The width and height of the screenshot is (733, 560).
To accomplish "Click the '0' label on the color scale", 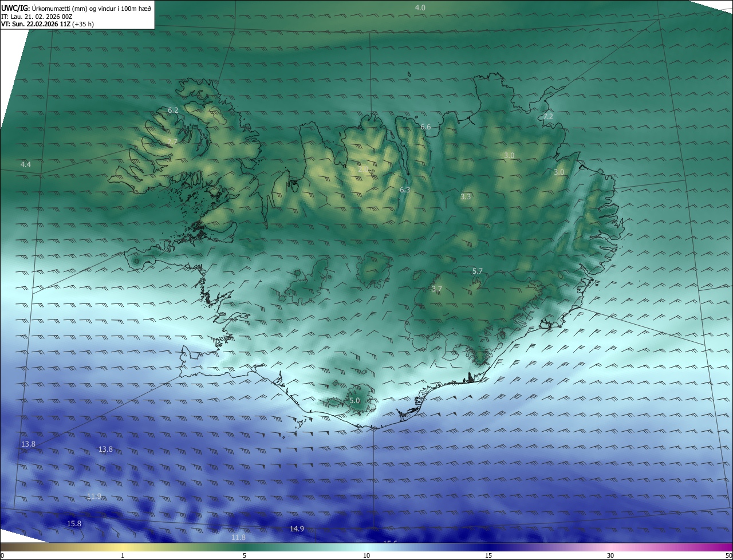I will (2, 555).
